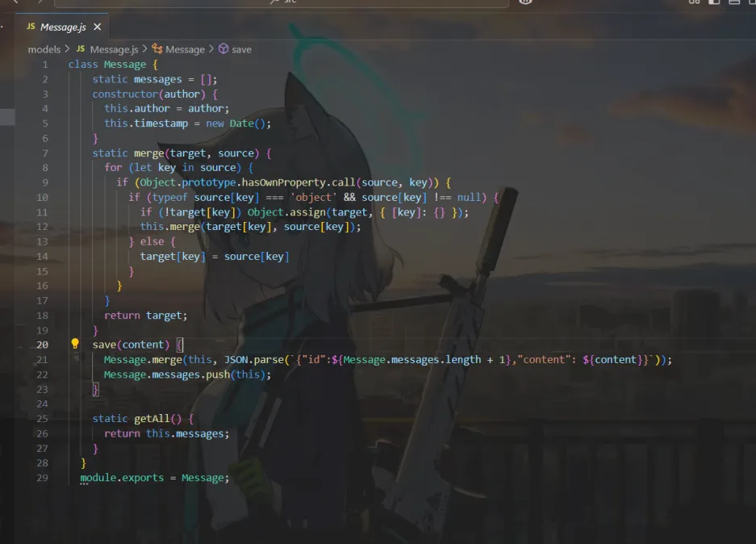Click the typeof source[key] === 'object' line
The image size is (756, 544).
pyautogui.click(x=314, y=198)
